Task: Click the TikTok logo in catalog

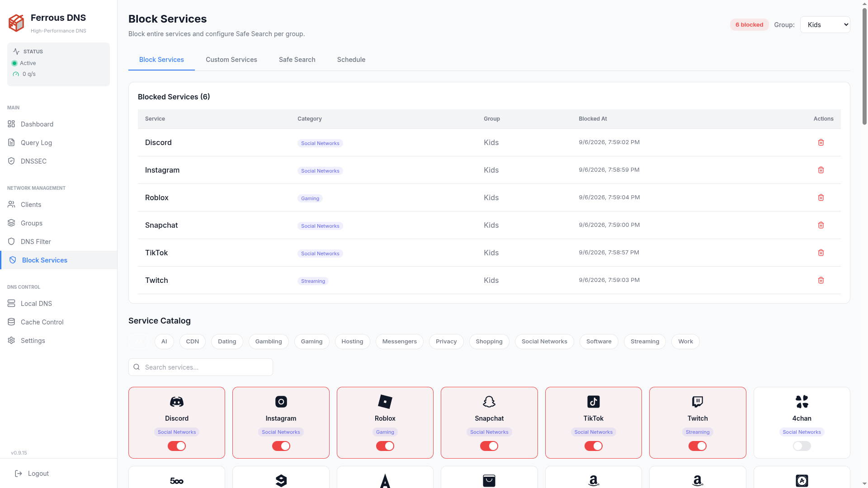Action: 594,401
